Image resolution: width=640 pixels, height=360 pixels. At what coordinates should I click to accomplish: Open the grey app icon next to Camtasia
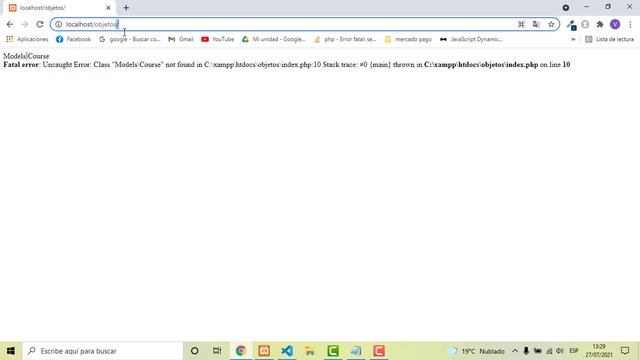pos(356,351)
